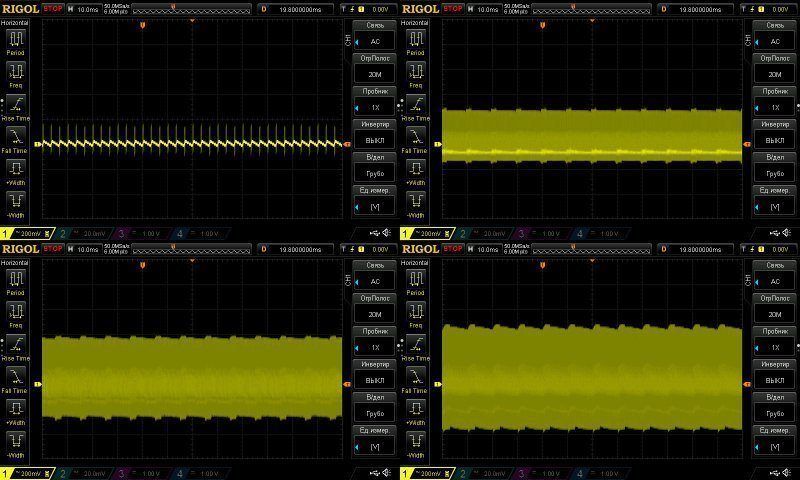The height and width of the screenshot is (480, 800).
Task: Open Пробник 1X probe menu in top-right scope screen
Action: click(x=775, y=102)
